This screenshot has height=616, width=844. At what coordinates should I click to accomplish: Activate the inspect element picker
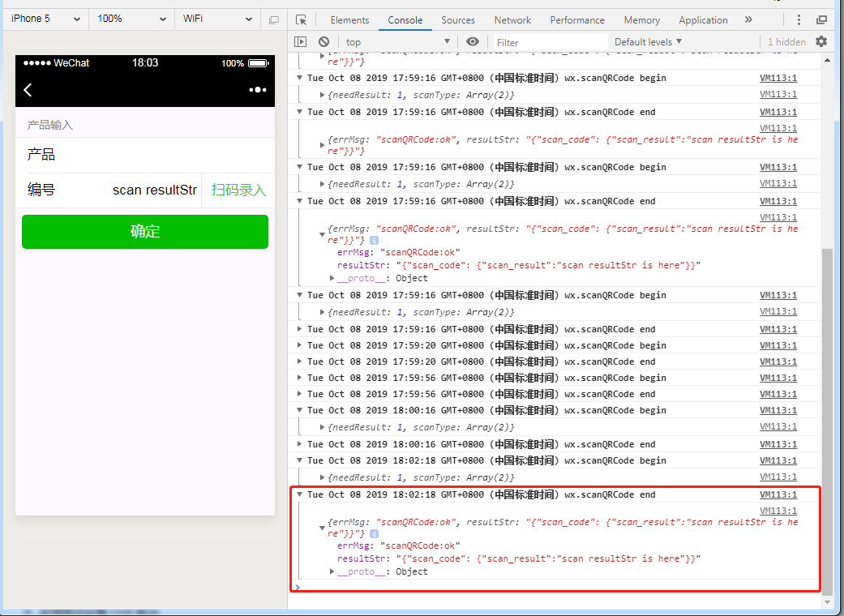[301, 20]
